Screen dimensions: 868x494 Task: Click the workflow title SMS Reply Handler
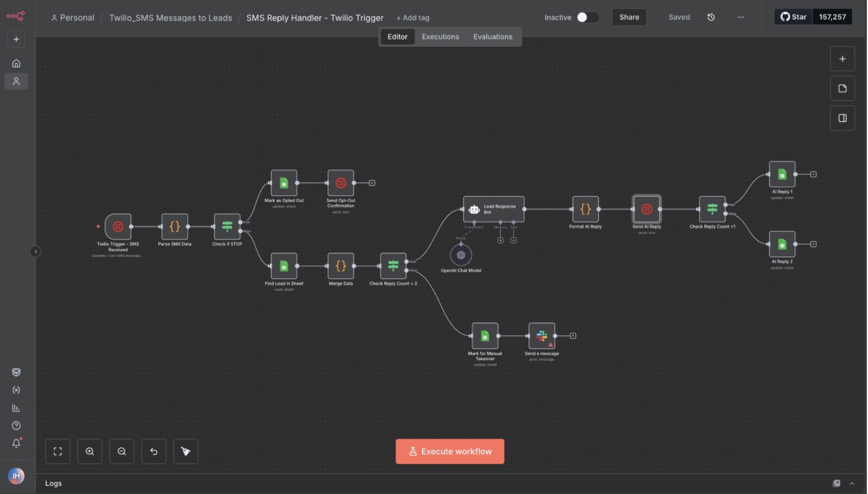(315, 18)
